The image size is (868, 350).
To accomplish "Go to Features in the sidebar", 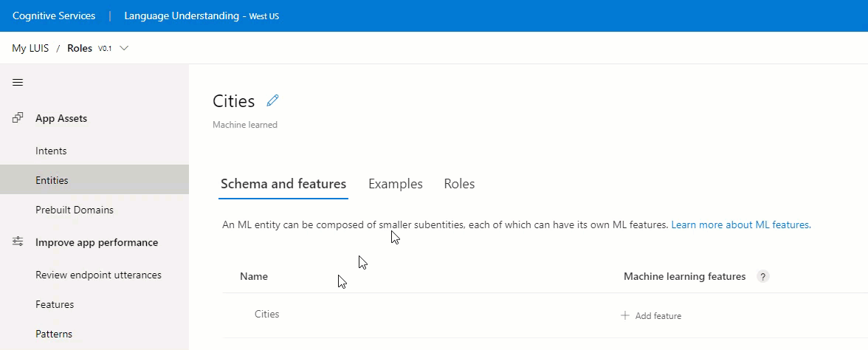I will point(55,304).
